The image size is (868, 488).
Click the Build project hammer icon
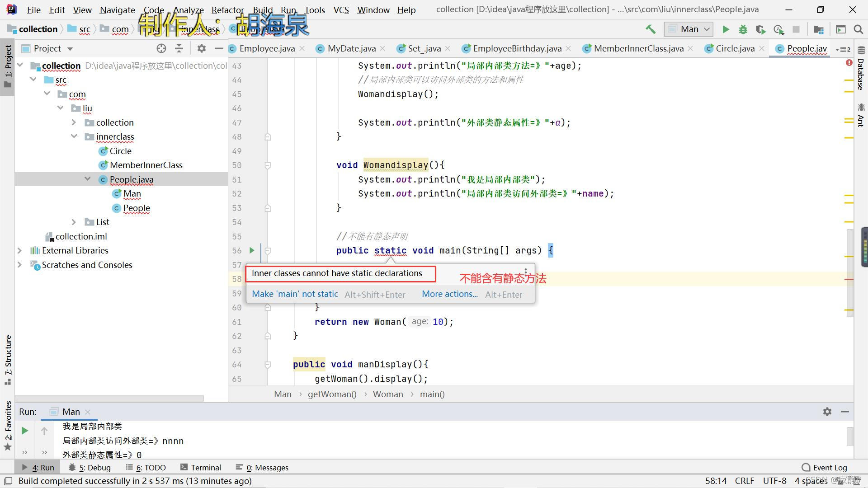click(650, 29)
